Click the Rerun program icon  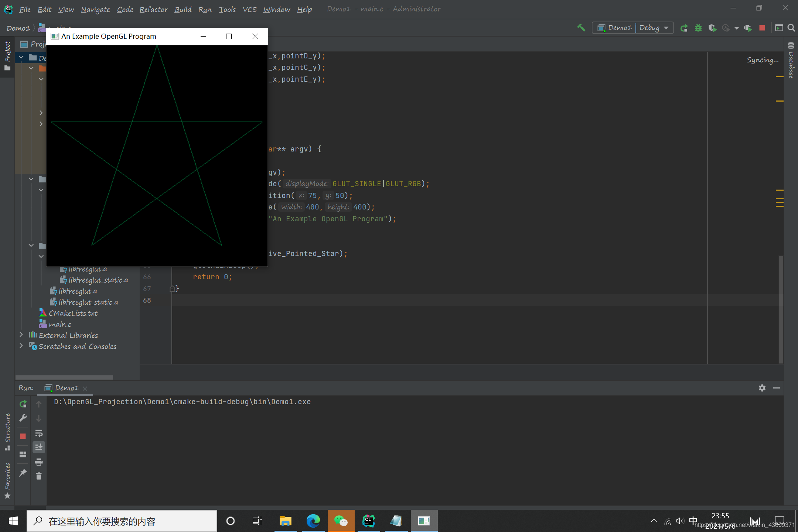23,404
